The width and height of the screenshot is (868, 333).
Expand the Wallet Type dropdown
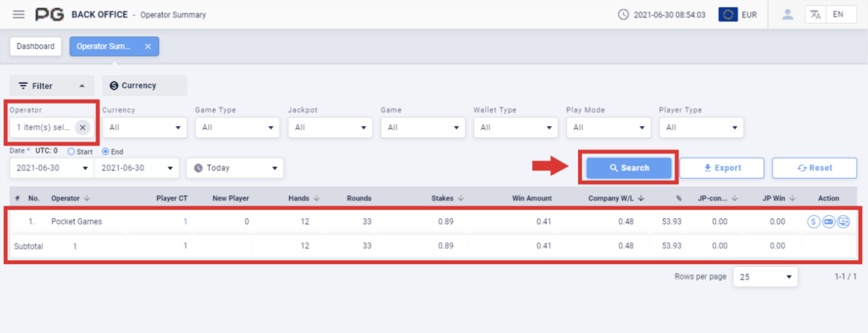[x=516, y=127]
